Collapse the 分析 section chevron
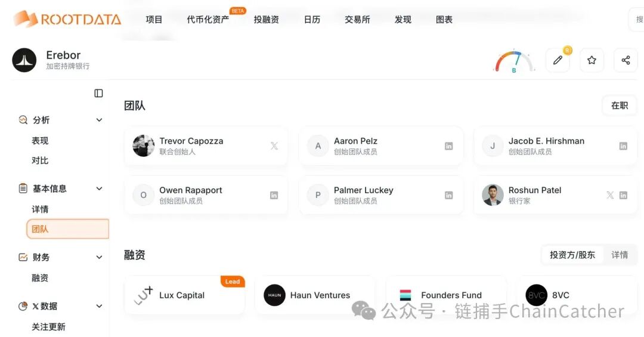644x337 pixels. pyautogui.click(x=99, y=120)
